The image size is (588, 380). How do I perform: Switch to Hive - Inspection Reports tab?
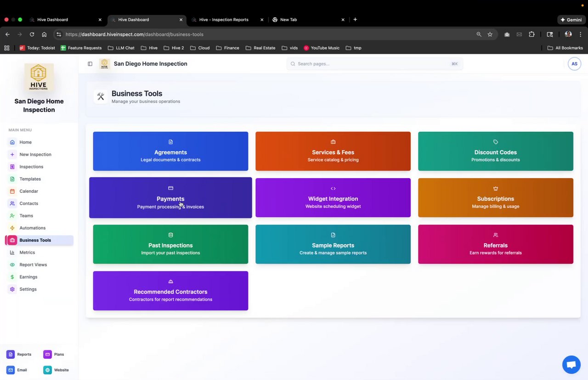click(x=227, y=20)
